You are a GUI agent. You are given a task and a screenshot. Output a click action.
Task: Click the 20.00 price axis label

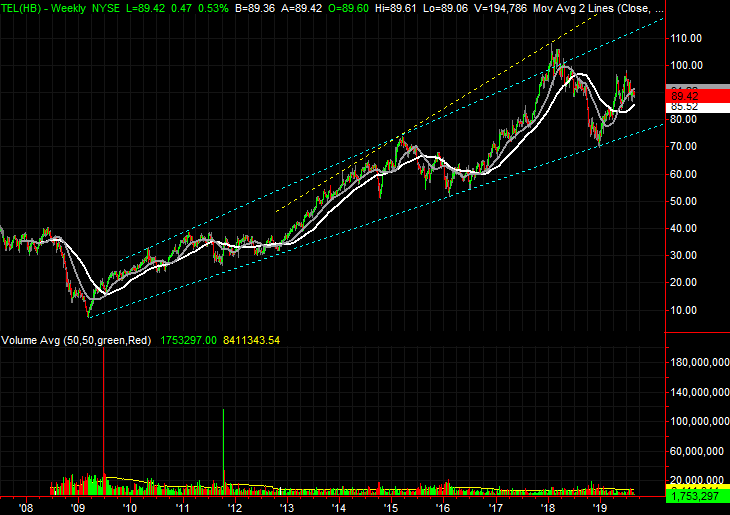point(683,282)
